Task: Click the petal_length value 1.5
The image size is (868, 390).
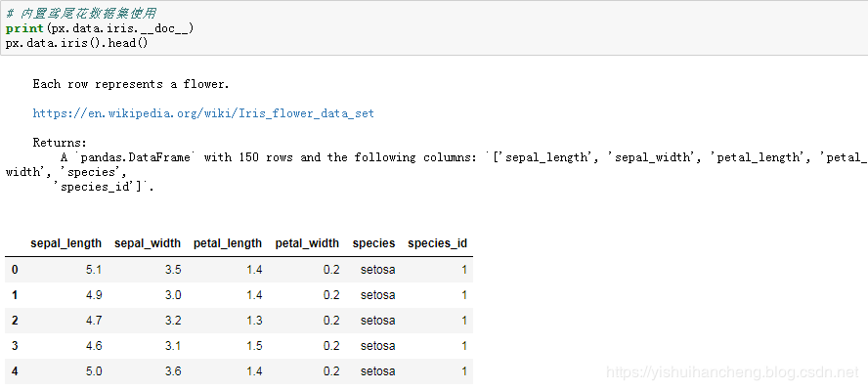Action: (254, 346)
